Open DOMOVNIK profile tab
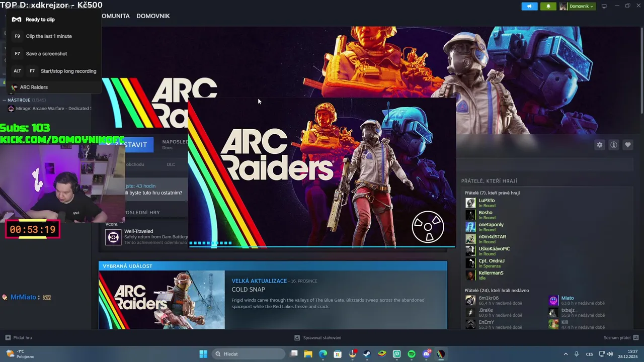This screenshot has width=644, height=362. coord(153,16)
